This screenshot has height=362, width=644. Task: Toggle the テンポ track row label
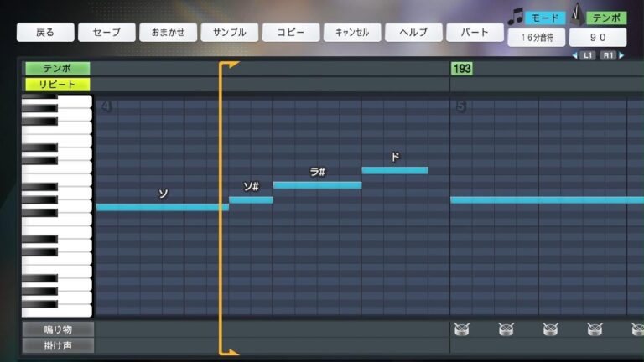point(57,69)
